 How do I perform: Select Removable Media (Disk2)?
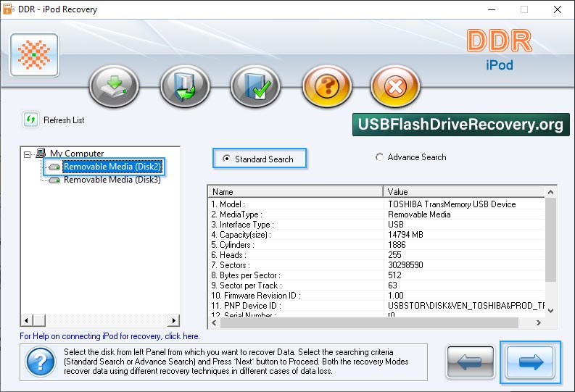(112, 167)
